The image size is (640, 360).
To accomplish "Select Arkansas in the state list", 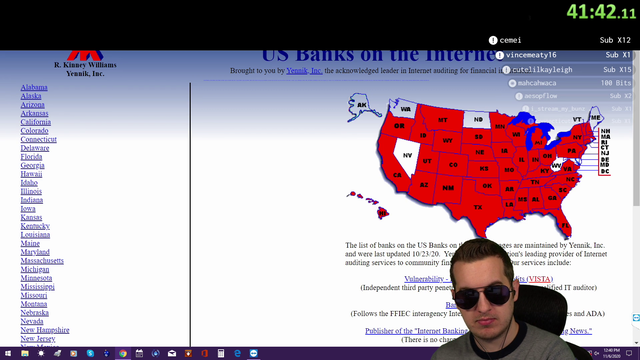I will [34, 113].
